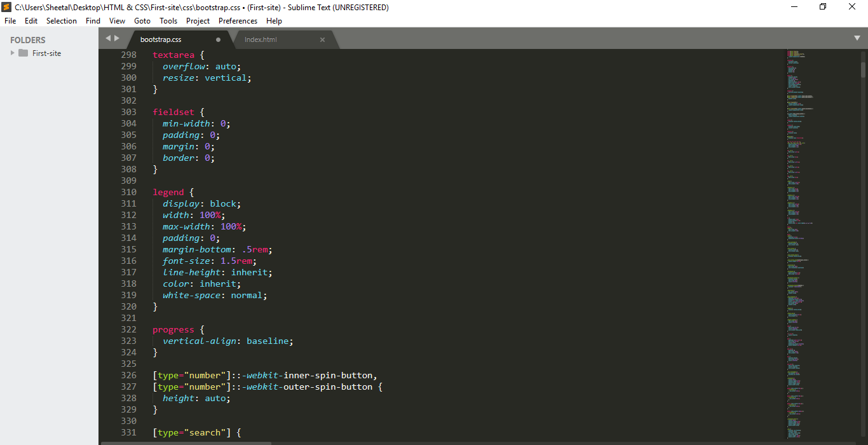The height and width of the screenshot is (445, 868).
Task: Go to previous tab using left arrow
Action: pyautogui.click(x=108, y=38)
